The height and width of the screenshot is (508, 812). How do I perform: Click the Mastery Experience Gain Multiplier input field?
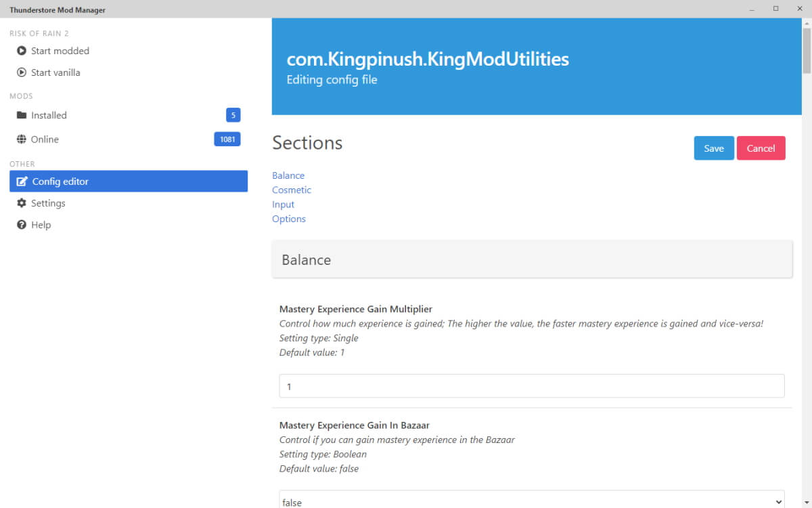tap(532, 386)
